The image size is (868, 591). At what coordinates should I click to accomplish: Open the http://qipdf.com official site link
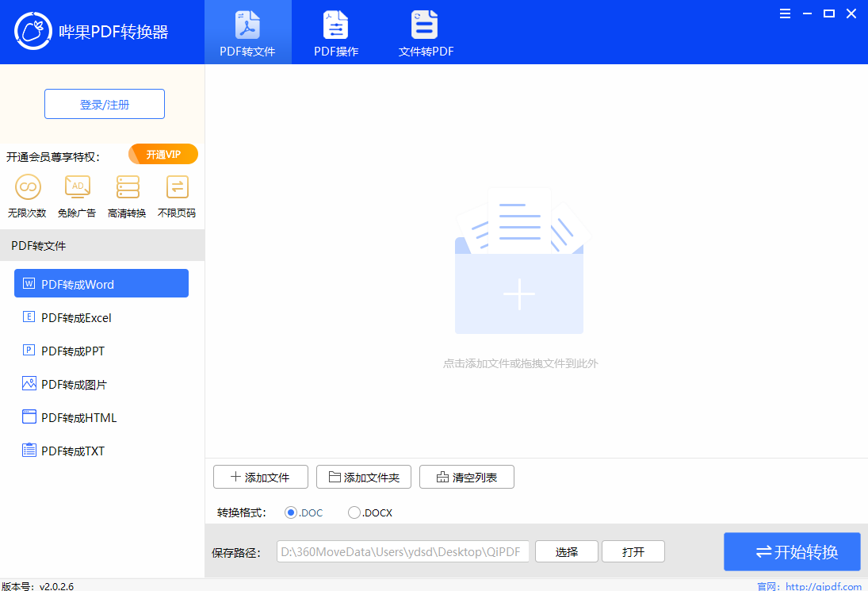(x=823, y=586)
